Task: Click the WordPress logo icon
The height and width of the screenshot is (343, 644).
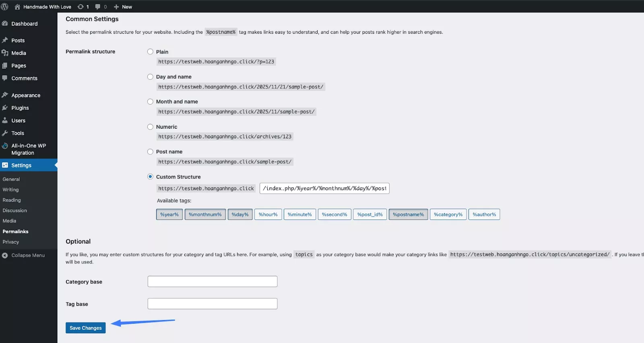Action: [5, 7]
